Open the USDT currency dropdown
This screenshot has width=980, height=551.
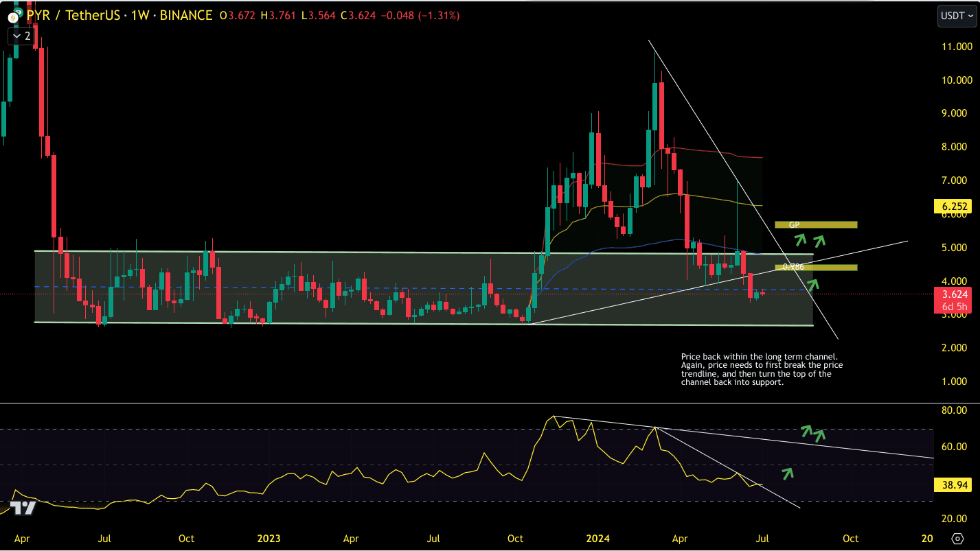[957, 15]
